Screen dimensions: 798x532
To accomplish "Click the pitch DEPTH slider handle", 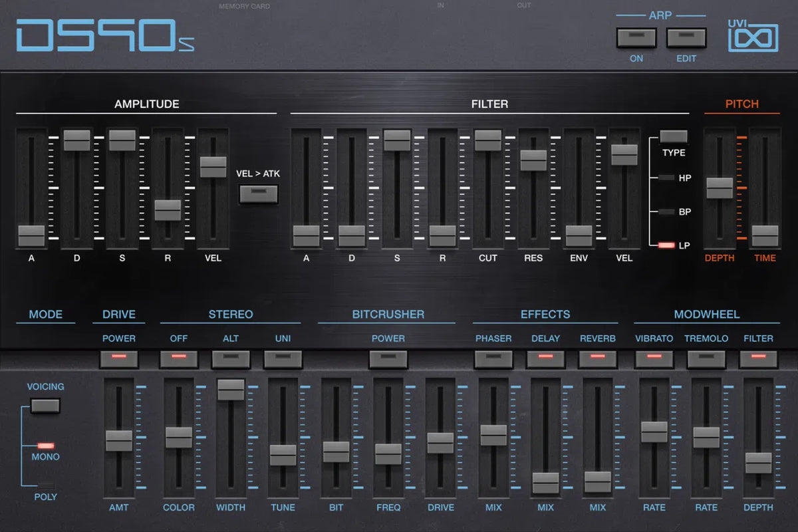I will click(720, 188).
